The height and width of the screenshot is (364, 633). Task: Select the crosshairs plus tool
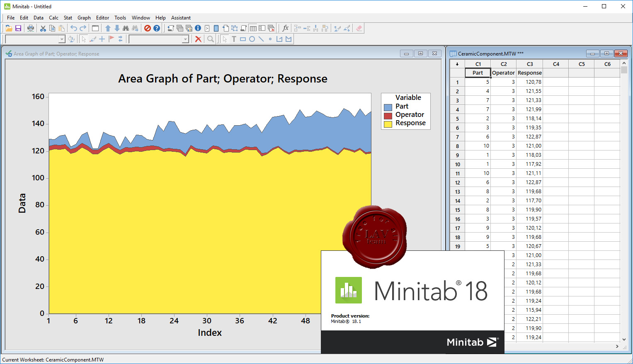pos(102,39)
